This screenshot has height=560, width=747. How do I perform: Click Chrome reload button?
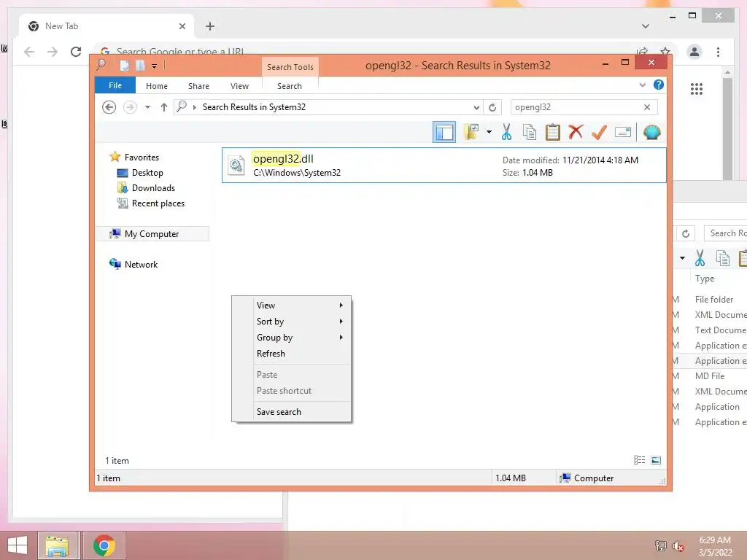[x=76, y=52]
